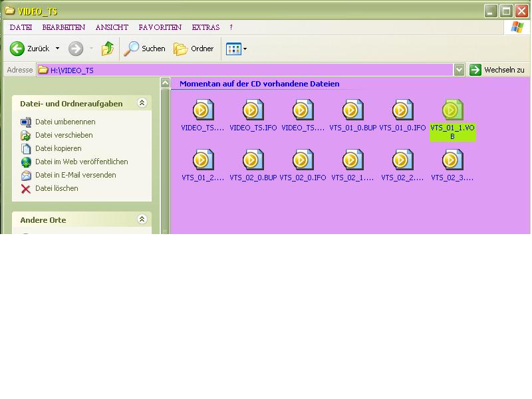
Task: Select the third VIDEO_TS.... file icon
Action: pos(303,110)
